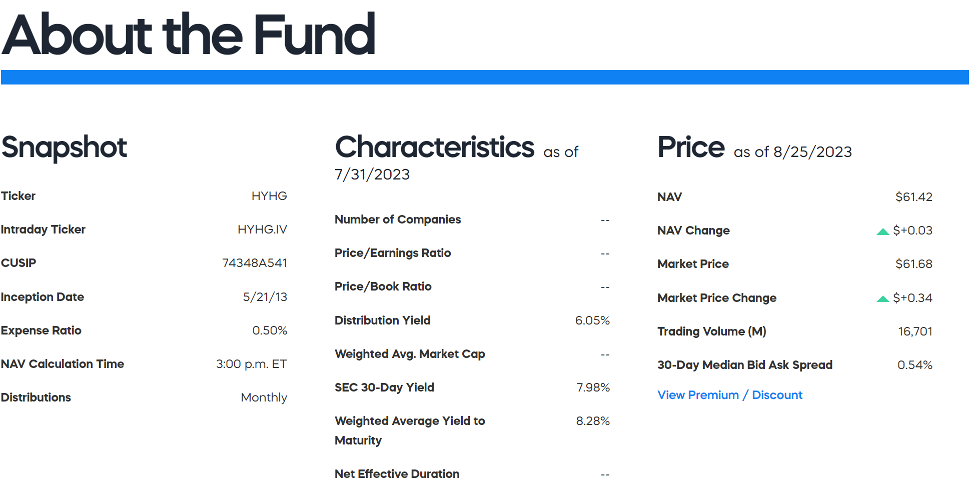This screenshot has height=488, width=980.
Task: Click the Snapshot section heading
Action: tap(64, 147)
